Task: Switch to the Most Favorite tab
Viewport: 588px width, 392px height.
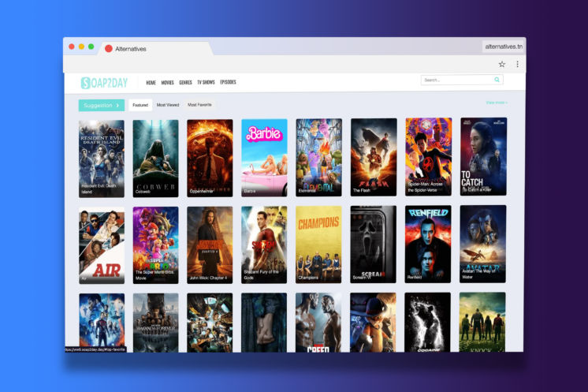Action: pos(199,105)
